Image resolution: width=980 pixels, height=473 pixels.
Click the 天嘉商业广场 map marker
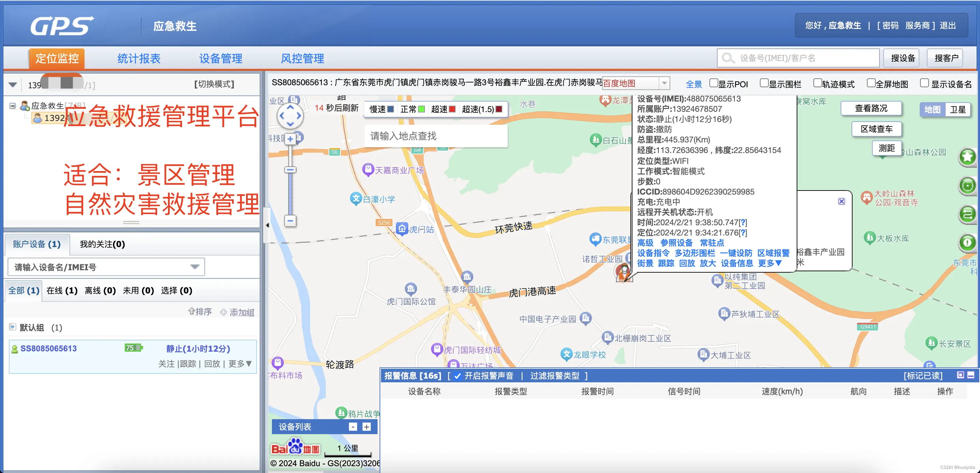368,169
